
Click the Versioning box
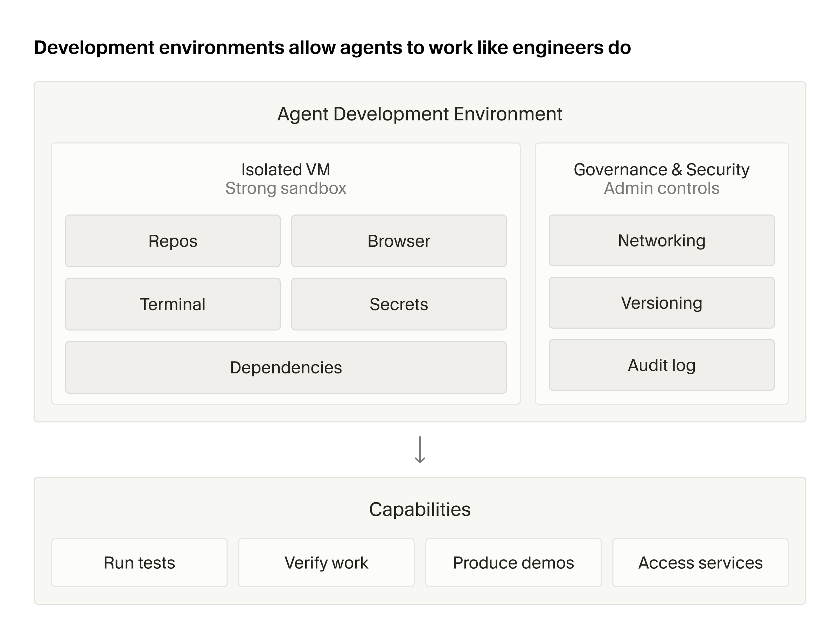click(x=661, y=303)
